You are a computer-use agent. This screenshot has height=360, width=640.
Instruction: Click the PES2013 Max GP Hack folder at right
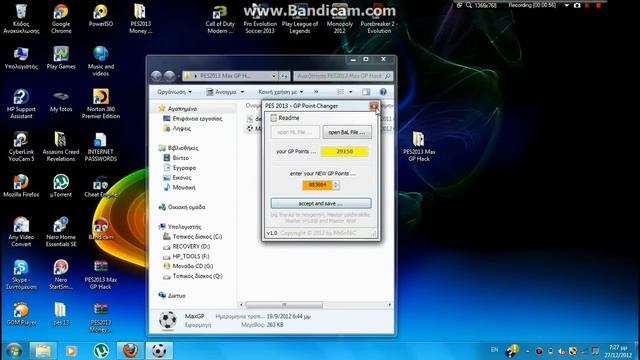click(419, 147)
